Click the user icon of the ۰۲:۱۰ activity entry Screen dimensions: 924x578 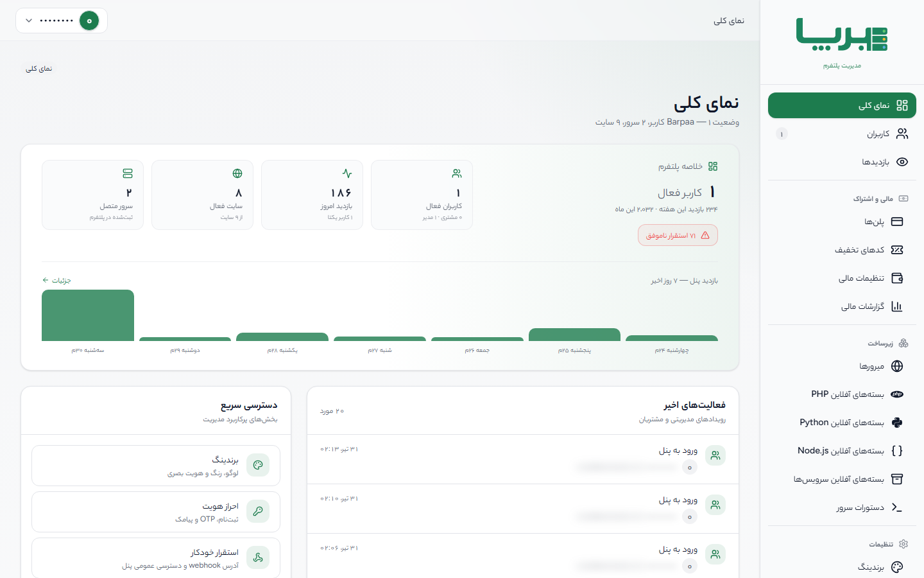[x=715, y=505]
